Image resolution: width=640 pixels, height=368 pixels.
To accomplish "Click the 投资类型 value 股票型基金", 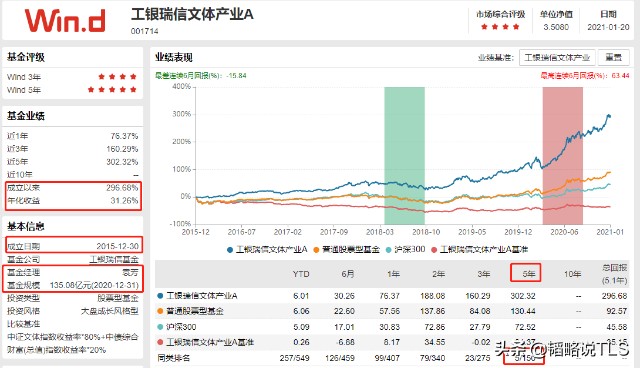I will [x=118, y=298].
